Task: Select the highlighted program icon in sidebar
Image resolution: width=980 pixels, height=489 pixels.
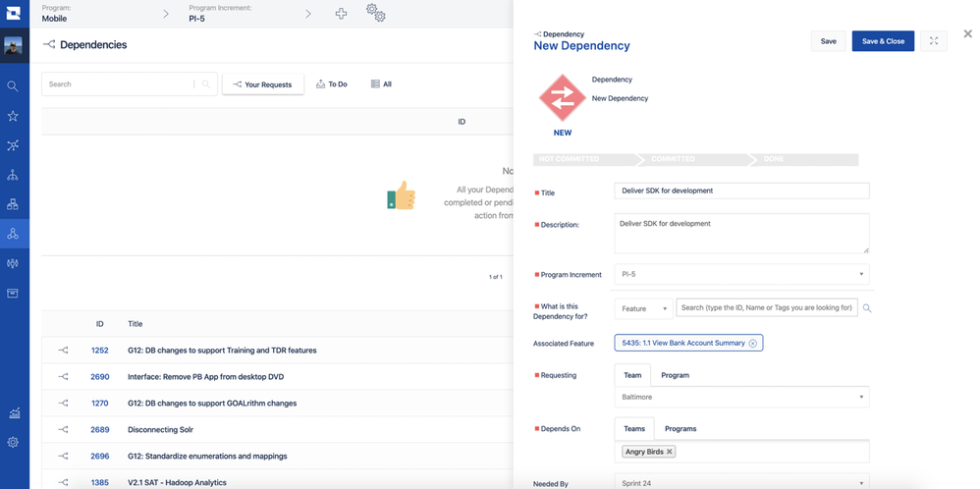Action: pos(13,234)
